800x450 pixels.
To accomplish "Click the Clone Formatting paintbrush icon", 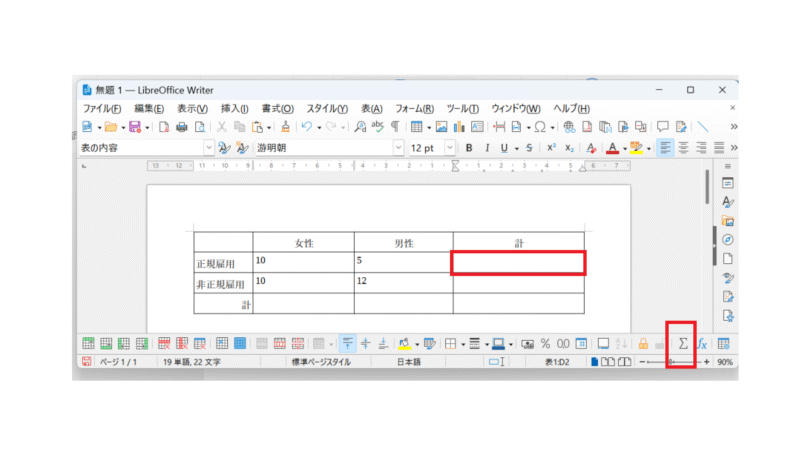I will pyautogui.click(x=285, y=127).
